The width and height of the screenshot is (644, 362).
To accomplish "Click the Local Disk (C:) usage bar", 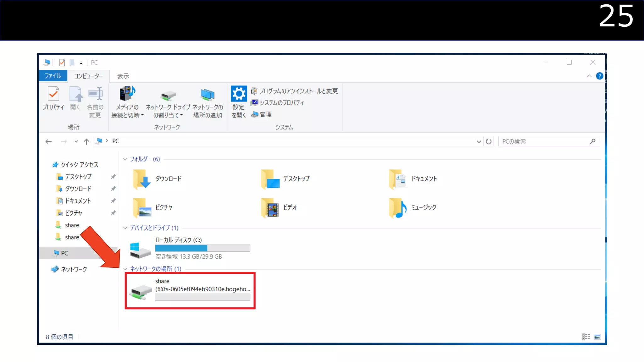I will (203, 248).
